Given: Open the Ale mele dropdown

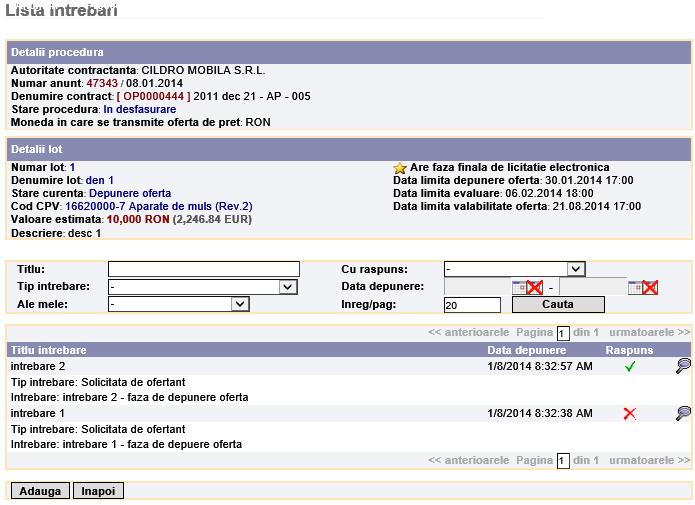Looking at the screenshot, I should click(179, 304).
